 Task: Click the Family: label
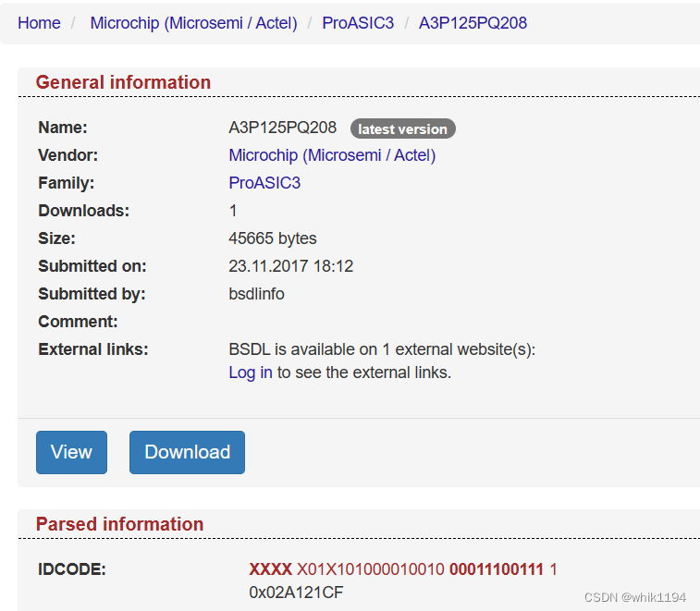click(66, 183)
